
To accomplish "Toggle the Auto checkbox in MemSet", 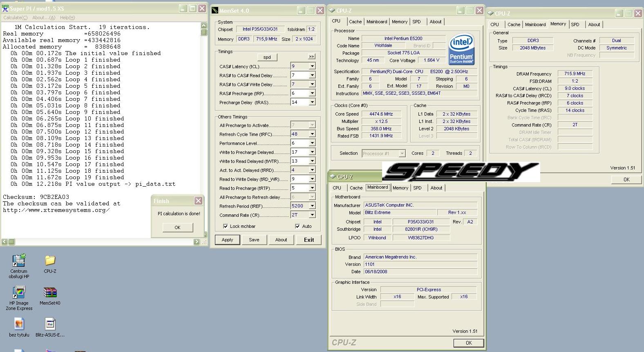I will click(x=297, y=226).
